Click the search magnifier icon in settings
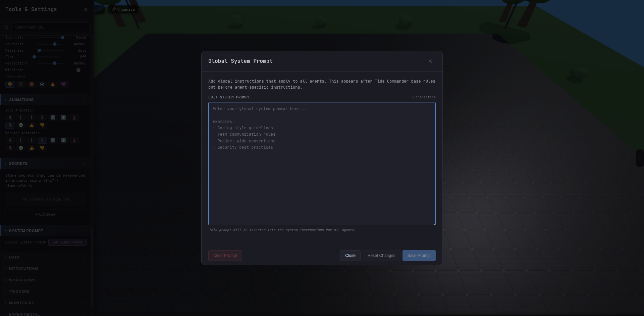This screenshot has height=316, width=644. pos(6,27)
